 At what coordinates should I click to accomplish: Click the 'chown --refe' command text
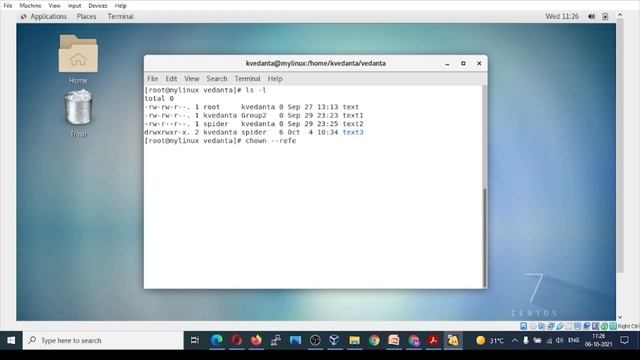[x=271, y=141]
